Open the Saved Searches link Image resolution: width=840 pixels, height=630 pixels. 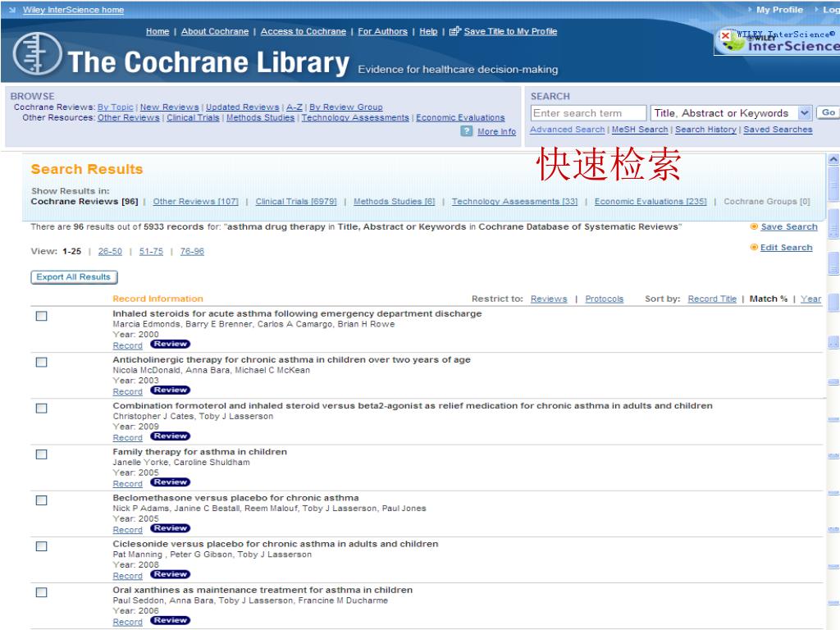pyautogui.click(x=778, y=130)
